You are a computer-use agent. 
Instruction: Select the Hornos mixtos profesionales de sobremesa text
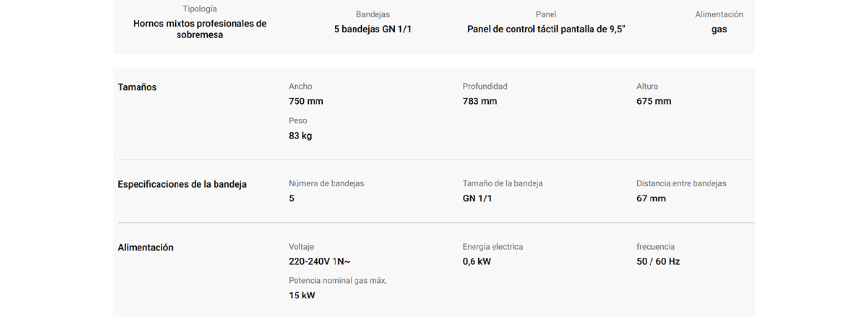coord(199,29)
